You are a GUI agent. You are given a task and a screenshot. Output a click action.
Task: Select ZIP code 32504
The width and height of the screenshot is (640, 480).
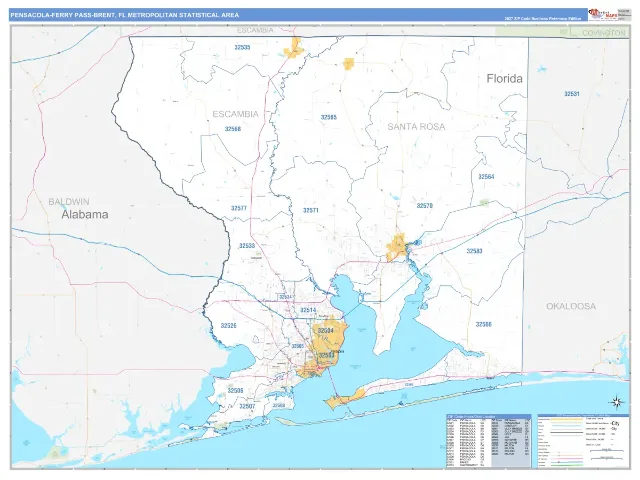(x=325, y=331)
